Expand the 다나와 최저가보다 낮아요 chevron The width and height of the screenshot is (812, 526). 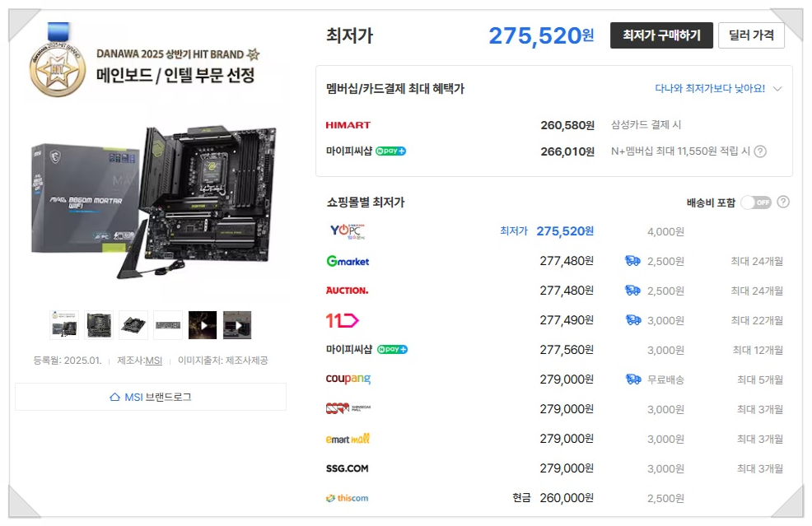tap(777, 89)
